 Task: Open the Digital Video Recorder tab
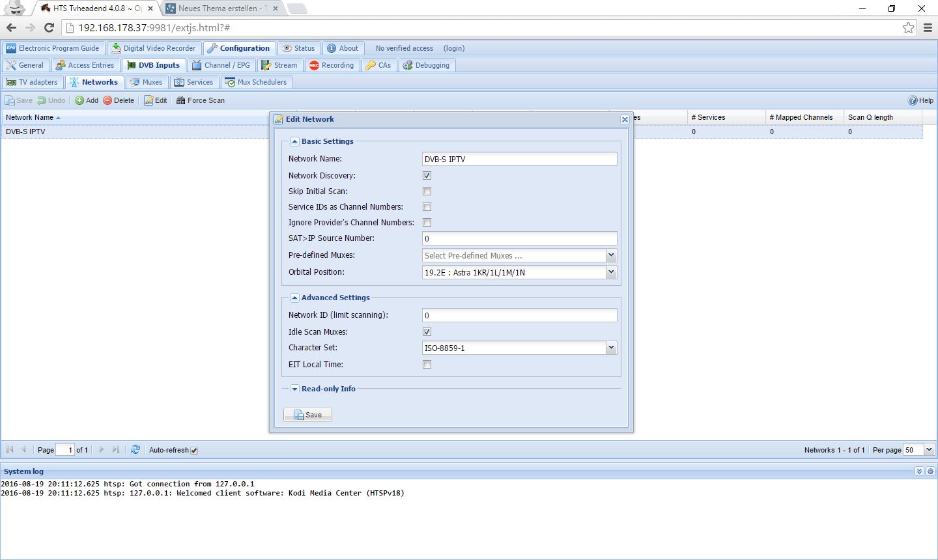(x=154, y=48)
